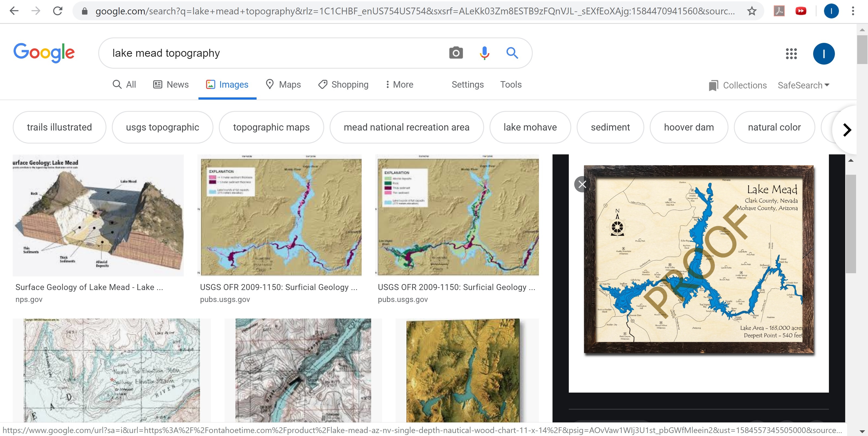Open first USGS OFR 2009-1150 sediment map
Viewport: 868px width, 436px height.
coord(279,215)
